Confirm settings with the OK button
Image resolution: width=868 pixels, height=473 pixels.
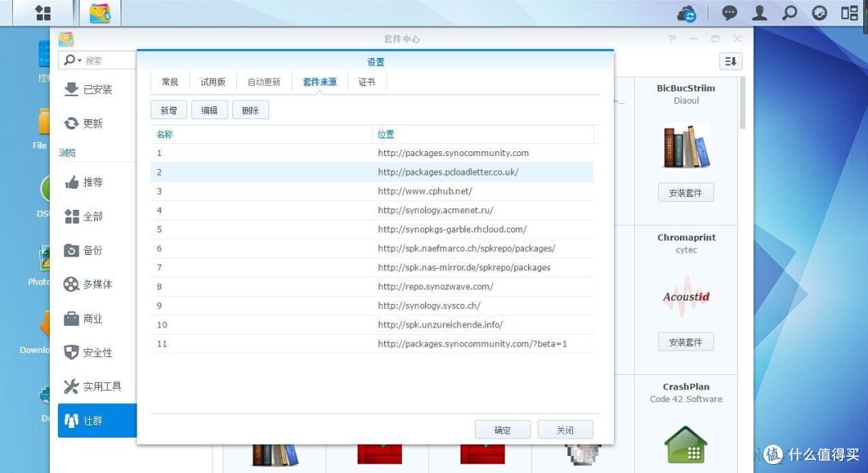(x=502, y=430)
